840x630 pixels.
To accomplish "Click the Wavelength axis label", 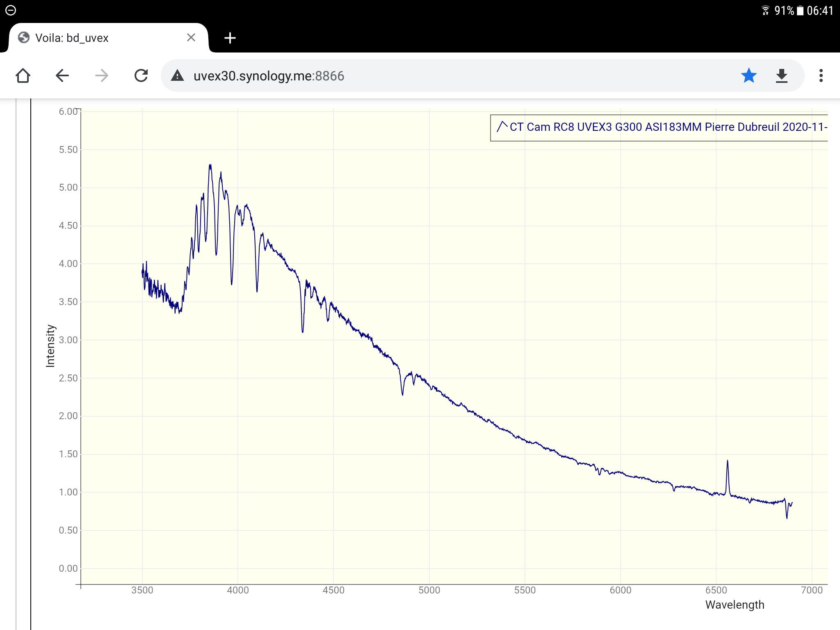I will click(x=734, y=605).
